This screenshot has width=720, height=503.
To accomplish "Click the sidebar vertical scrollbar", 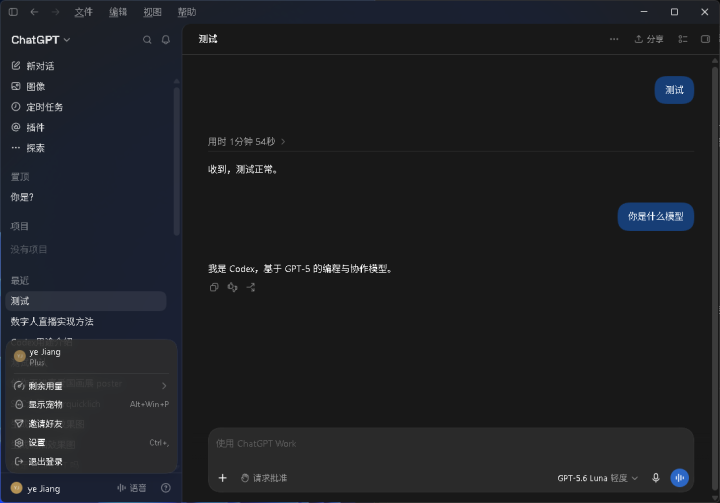I will [176, 161].
